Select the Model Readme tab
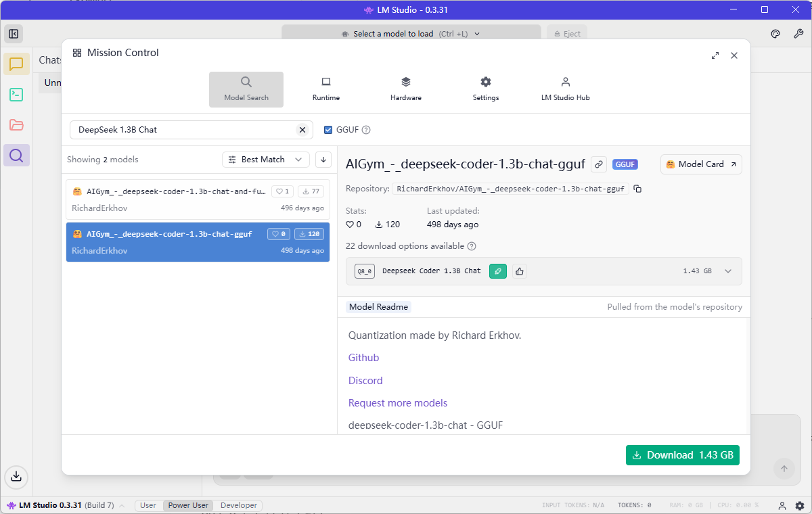This screenshot has width=812, height=514. point(378,307)
